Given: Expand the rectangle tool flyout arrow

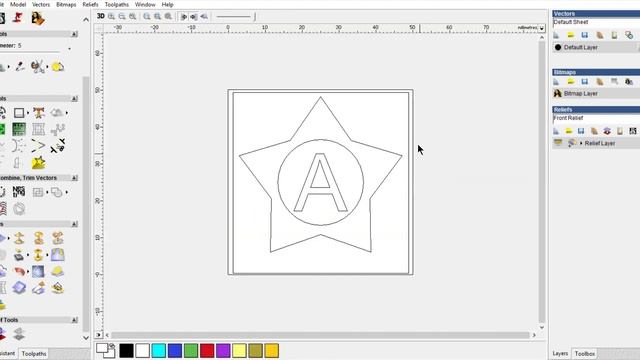Looking at the screenshot, I should coord(27,113).
